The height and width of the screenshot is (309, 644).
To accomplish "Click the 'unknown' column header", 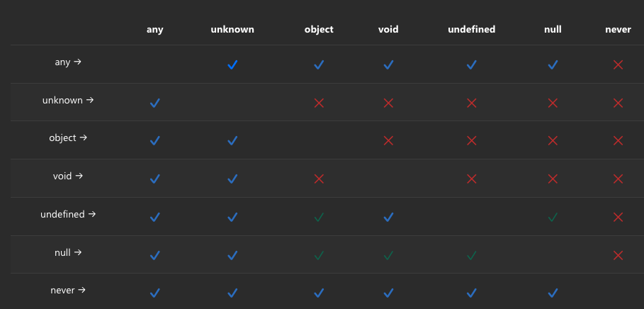I will point(232,30).
